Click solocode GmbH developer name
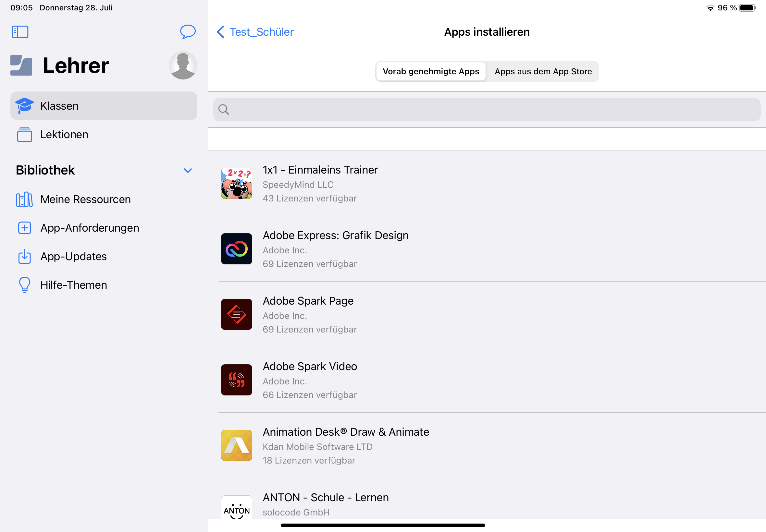766x532 pixels. (x=296, y=512)
